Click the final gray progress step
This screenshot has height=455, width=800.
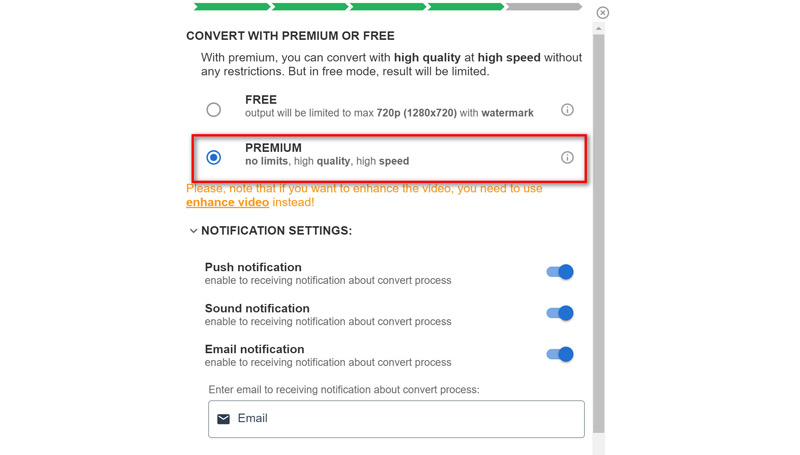[544, 7]
